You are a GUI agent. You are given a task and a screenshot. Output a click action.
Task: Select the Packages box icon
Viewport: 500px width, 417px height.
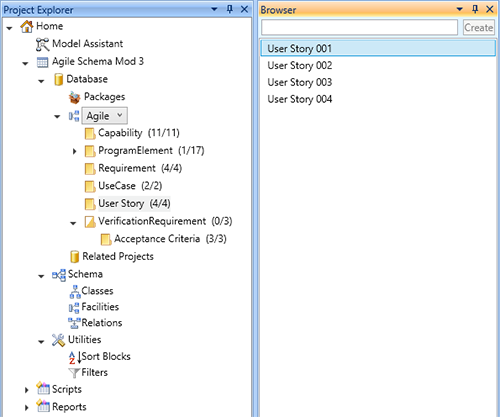(74, 97)
